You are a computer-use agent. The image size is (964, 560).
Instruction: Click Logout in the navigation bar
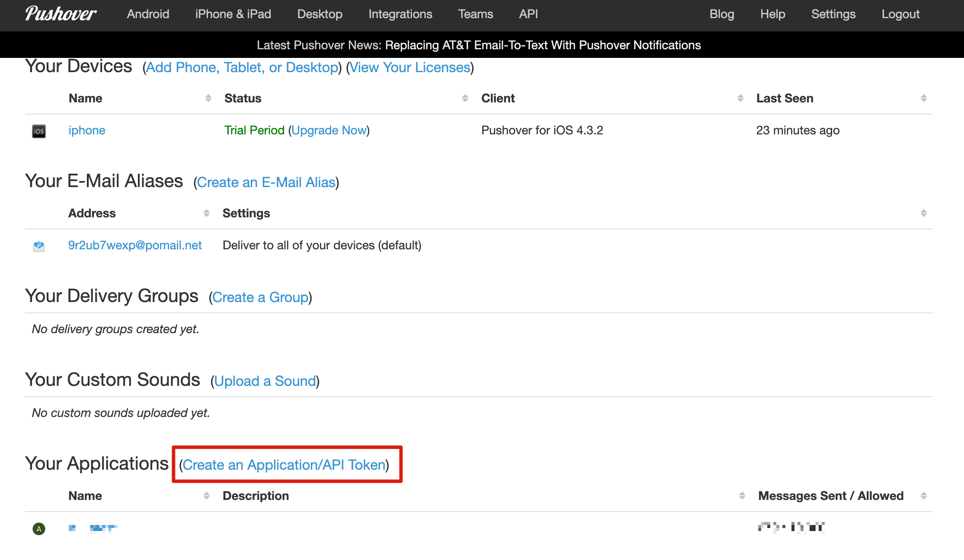tap(901, 14)
